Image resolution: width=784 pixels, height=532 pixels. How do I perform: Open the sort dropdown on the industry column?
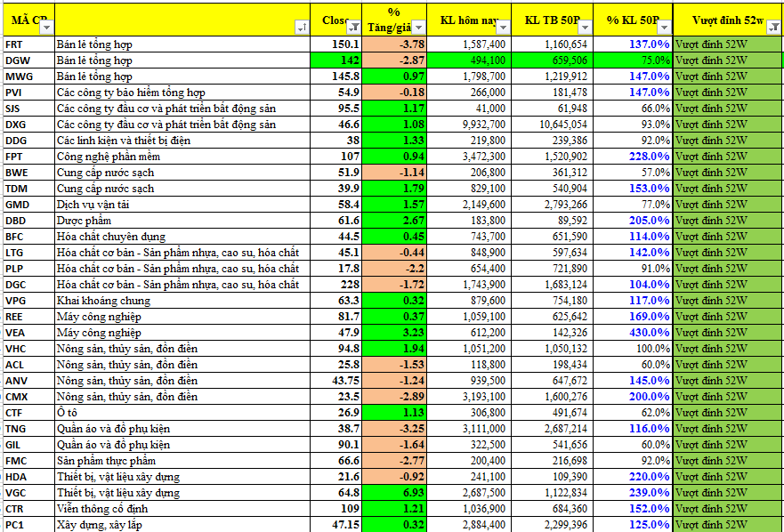(304, 27)
